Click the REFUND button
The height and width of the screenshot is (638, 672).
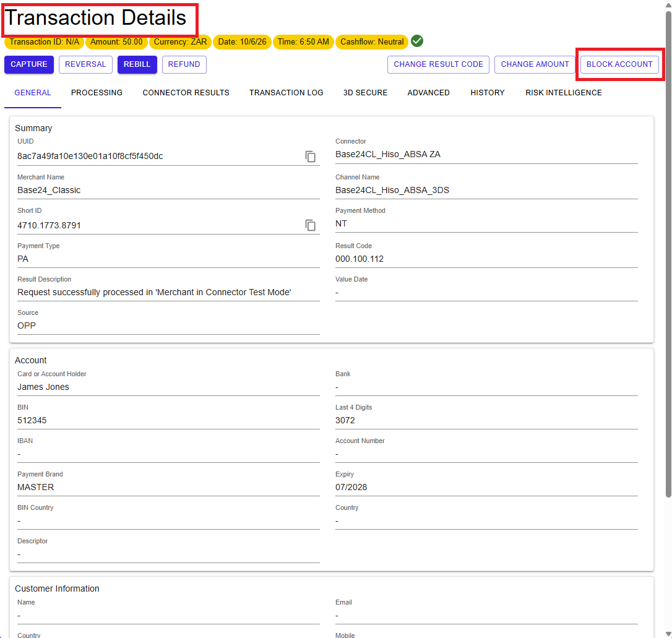pos(184,64)
